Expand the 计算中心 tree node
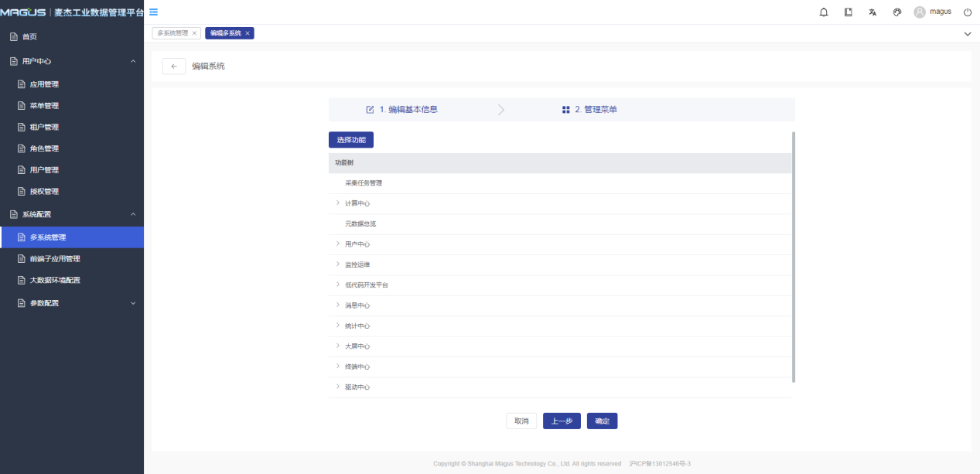 click(338, 203)
